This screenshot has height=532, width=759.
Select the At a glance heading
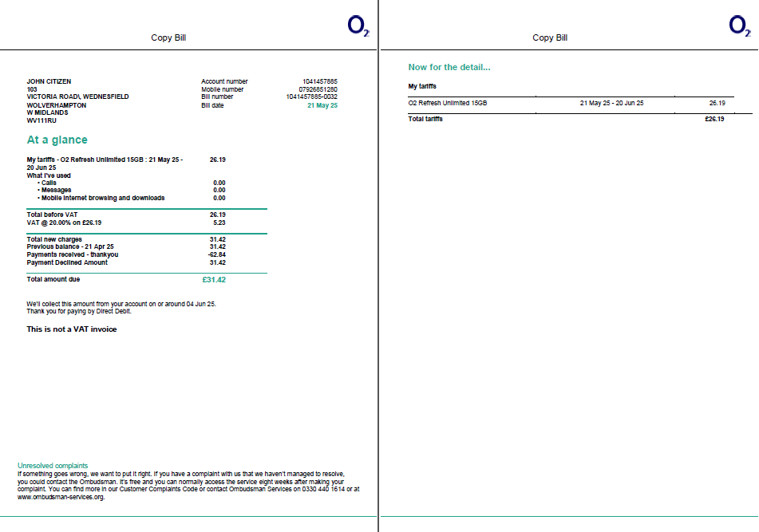[x=57, y=139]
